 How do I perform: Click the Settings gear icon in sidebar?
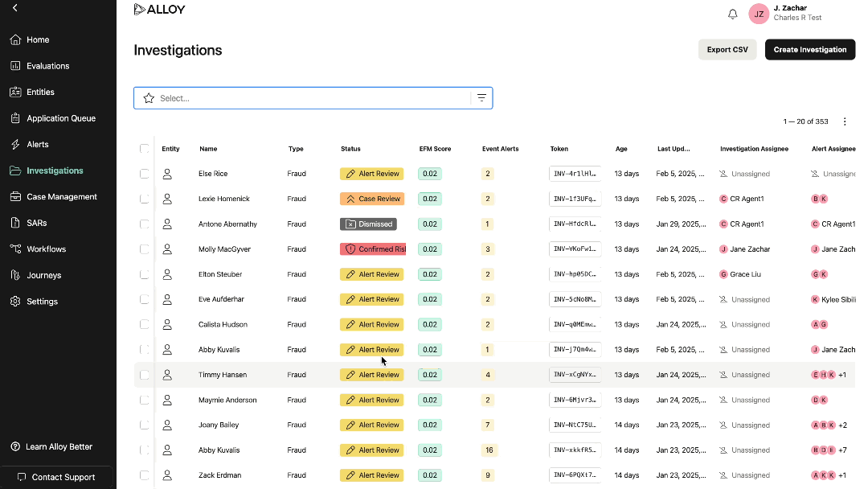click(15, 302)
